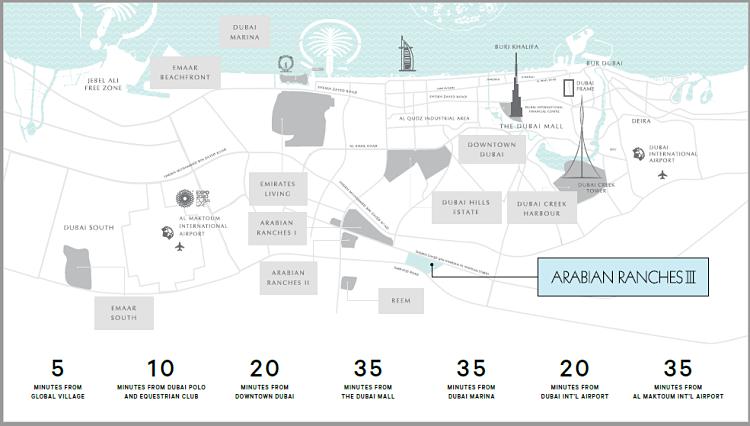Click the Dubai South text label
Image resolution: width=750 pixels, height=426 pixels.
[x=89, y=228]
